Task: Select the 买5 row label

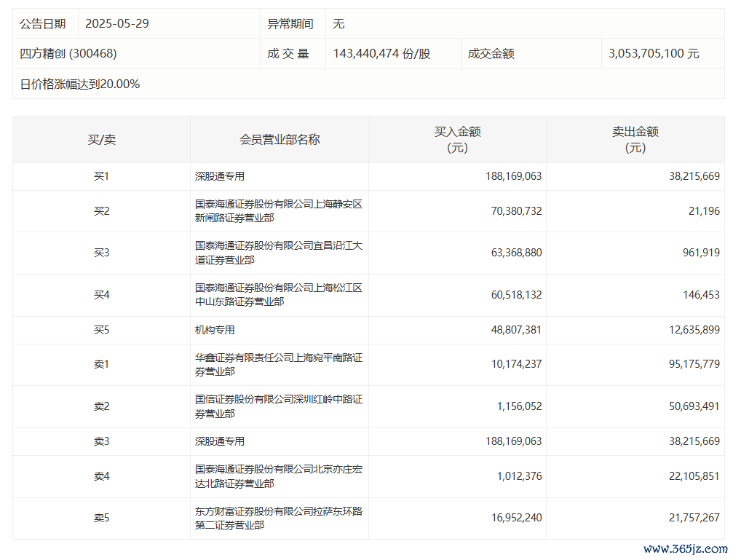Action: (x=101, y=331)
